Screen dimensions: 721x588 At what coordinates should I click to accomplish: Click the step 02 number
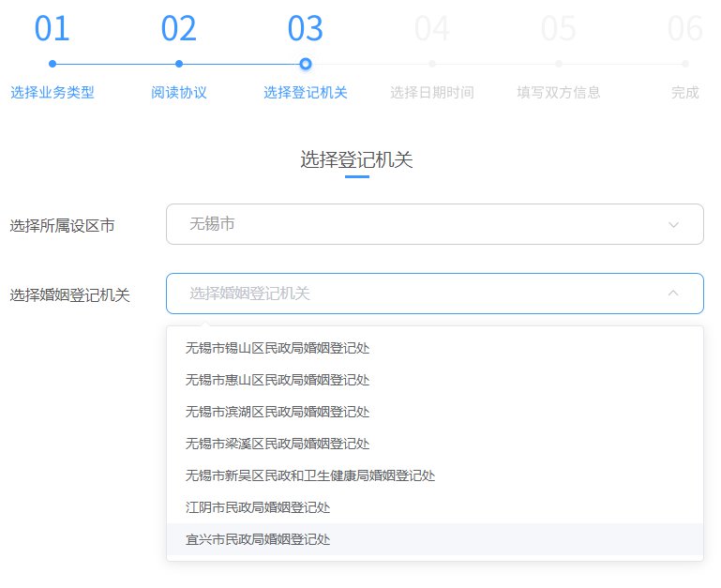click(x=178, y=29)
